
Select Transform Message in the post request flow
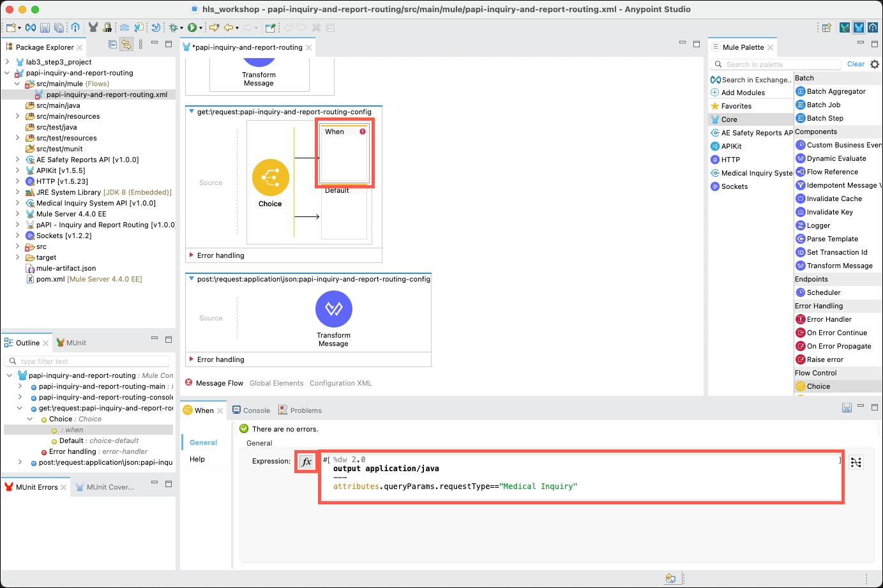point(333,309)
